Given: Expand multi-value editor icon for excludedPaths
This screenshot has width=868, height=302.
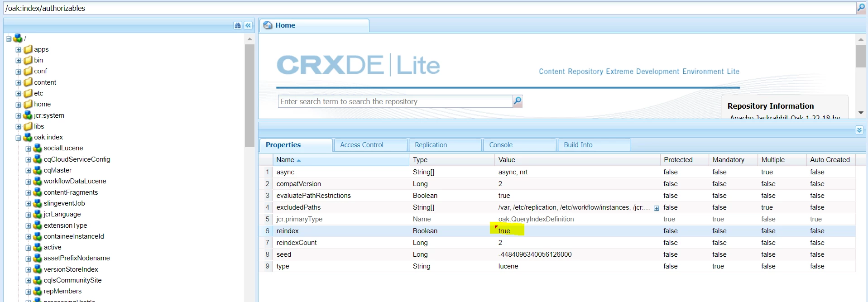Looking at the screenshot, I should 657,208.
